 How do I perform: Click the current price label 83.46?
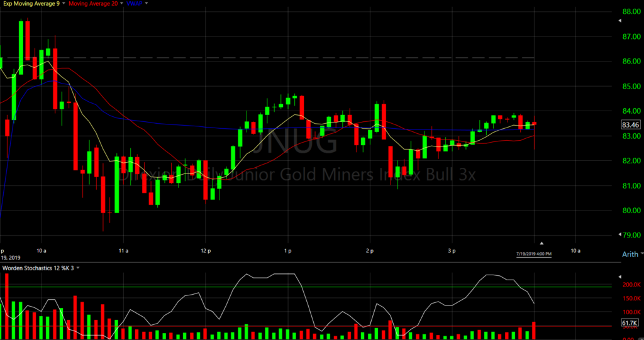(630, 125)
